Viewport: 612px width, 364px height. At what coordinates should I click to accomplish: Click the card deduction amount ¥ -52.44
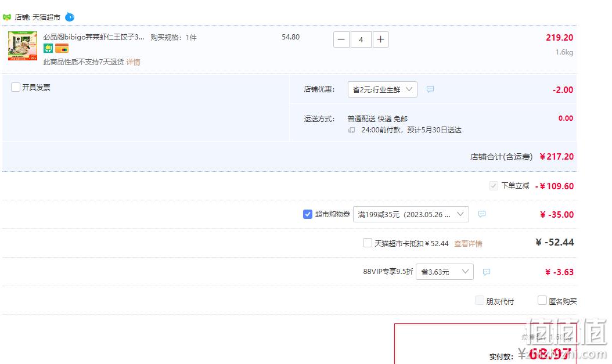[555, 242]
